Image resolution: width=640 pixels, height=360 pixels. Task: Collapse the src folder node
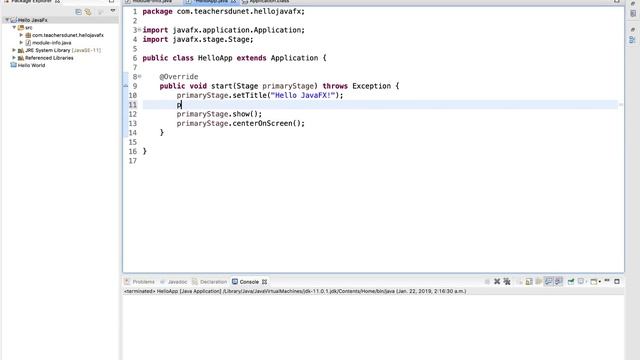pyautogui.click(x=14, y=27)
